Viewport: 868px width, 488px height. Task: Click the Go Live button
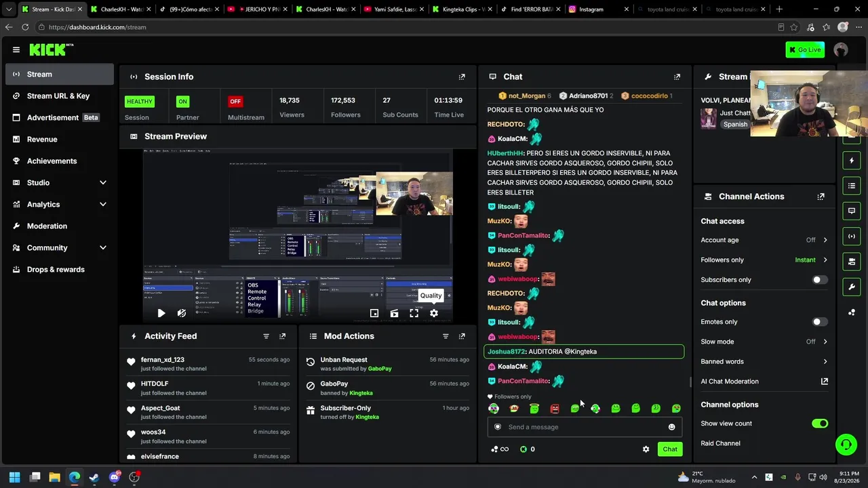805,49
